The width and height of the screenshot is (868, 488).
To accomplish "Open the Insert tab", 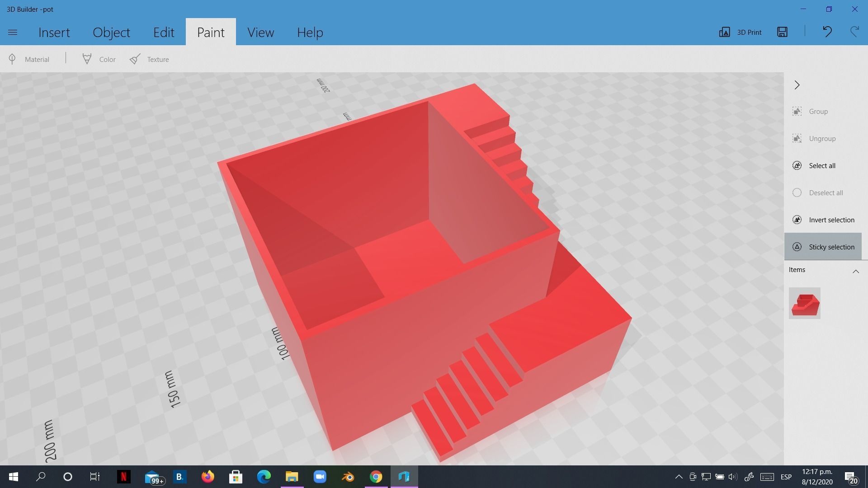I will (54, 33).
